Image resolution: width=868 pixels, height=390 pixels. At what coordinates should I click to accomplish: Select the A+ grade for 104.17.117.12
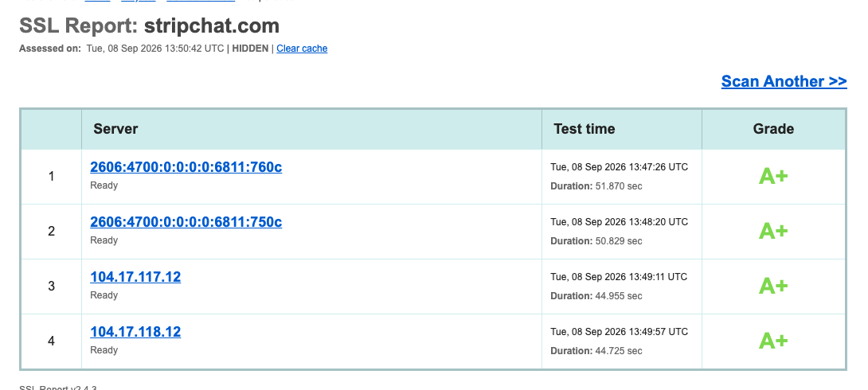pos(773,286)
